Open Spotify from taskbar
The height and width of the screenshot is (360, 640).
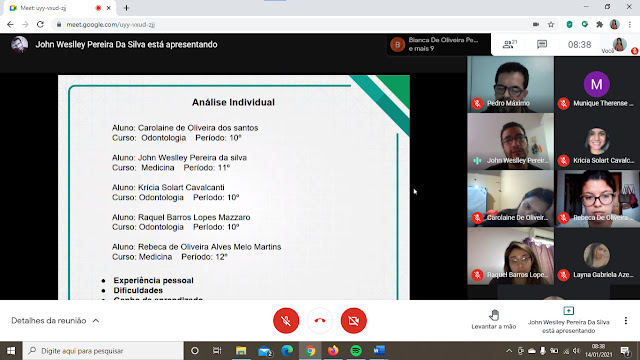pos(356,351)
